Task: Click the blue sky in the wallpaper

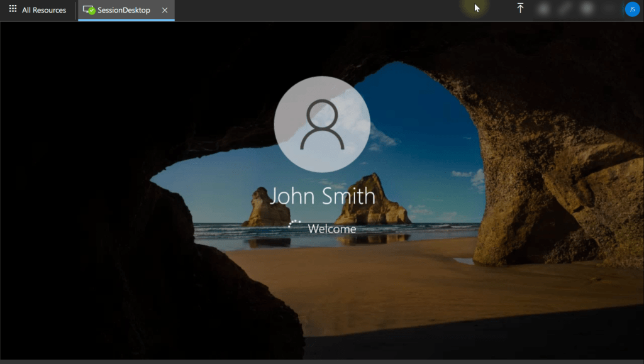Action: point(428,113)
